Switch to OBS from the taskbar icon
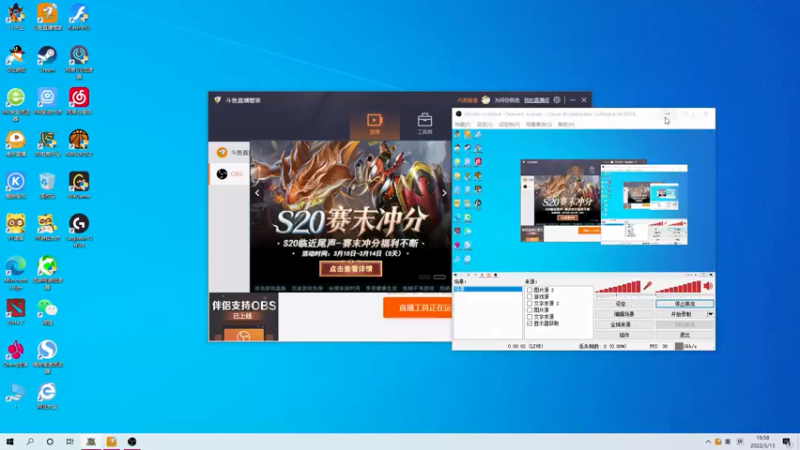 pyautogui.click(x=132, y=442)
